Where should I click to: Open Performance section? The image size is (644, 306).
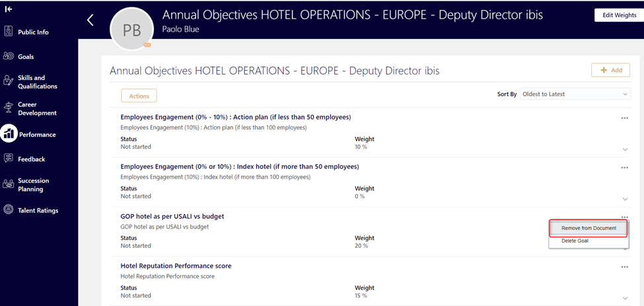(x=38, y=134)
